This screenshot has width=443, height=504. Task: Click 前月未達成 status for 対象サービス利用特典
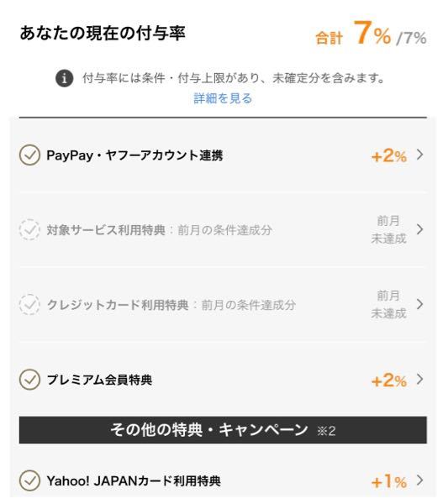388,229
